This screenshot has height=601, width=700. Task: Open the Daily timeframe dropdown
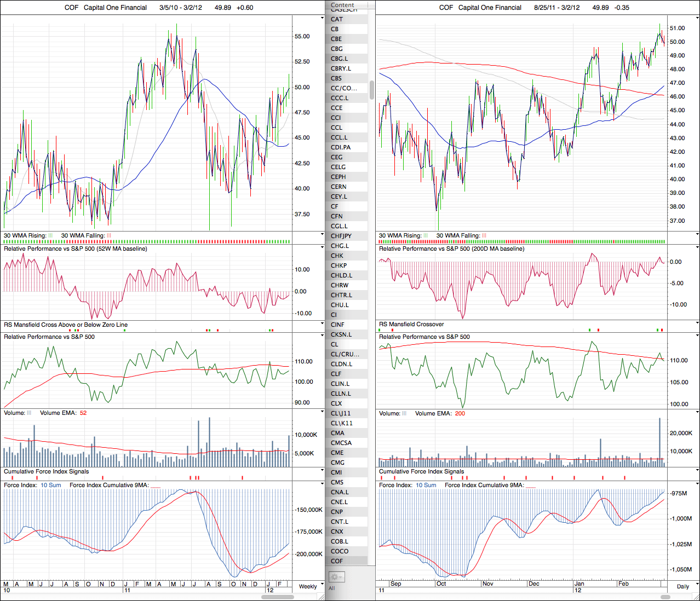click(x=683, y=586)
